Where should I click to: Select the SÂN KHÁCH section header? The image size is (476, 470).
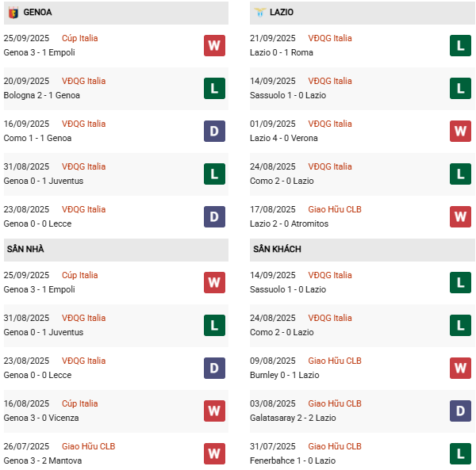coord(278,249)
